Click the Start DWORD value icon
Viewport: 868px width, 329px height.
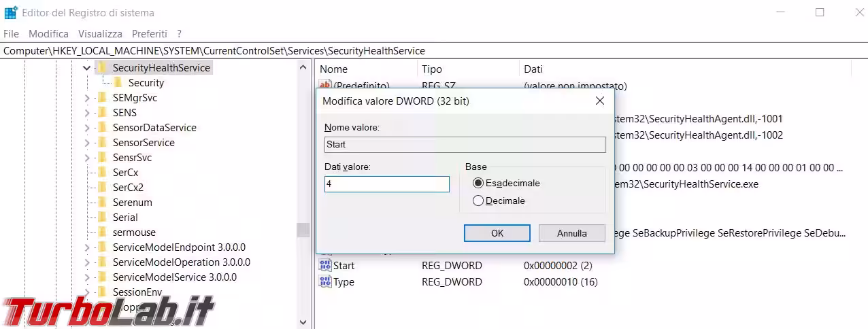[325, 266]
